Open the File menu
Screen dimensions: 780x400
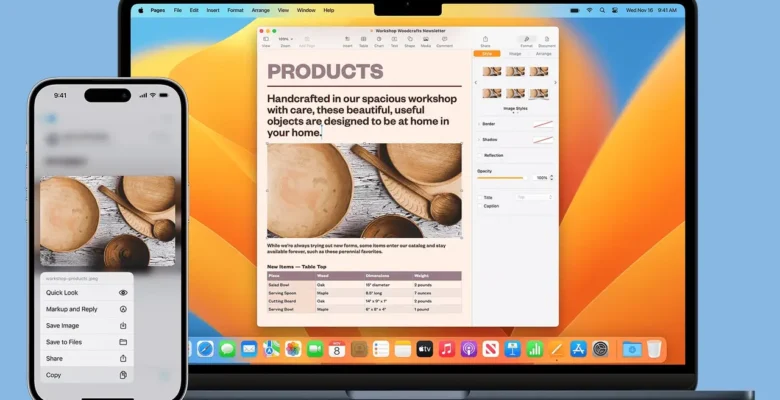(178, 10)
